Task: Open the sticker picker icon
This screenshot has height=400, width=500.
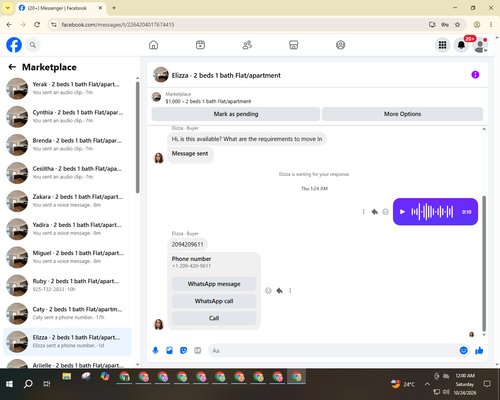Action: 183,350
